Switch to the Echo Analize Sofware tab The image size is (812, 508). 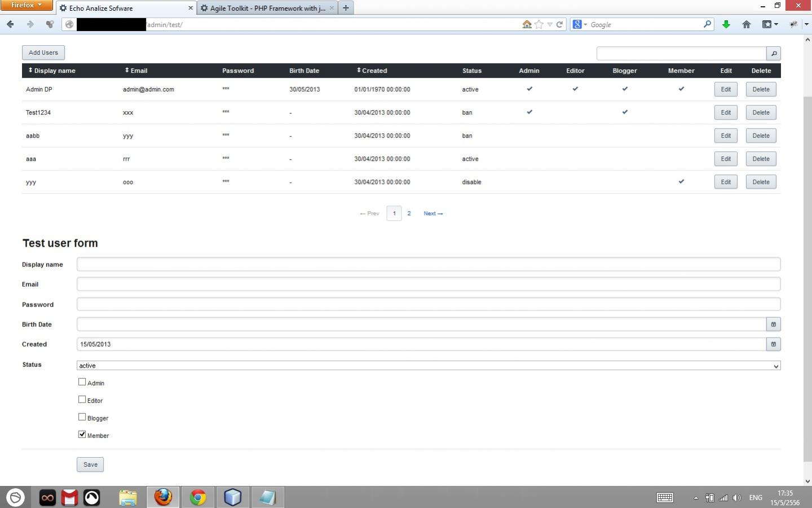(126, 8)
